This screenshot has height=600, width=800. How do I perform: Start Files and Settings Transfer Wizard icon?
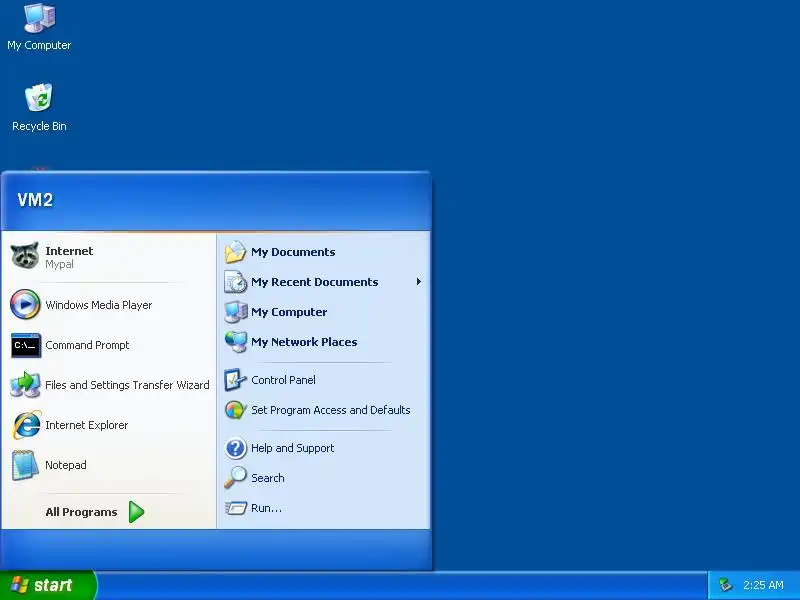[x=25, y=385]
